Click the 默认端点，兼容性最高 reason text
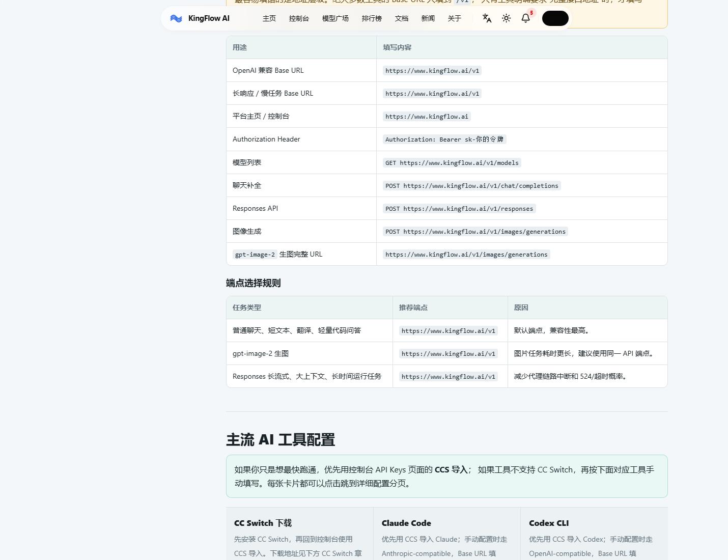This screenshot has height=560, width=728. 553,330
